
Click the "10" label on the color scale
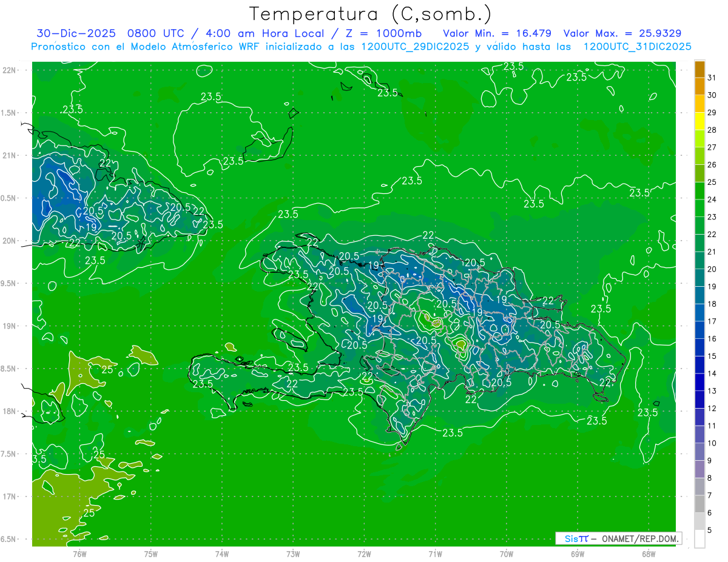coord(712,443)
